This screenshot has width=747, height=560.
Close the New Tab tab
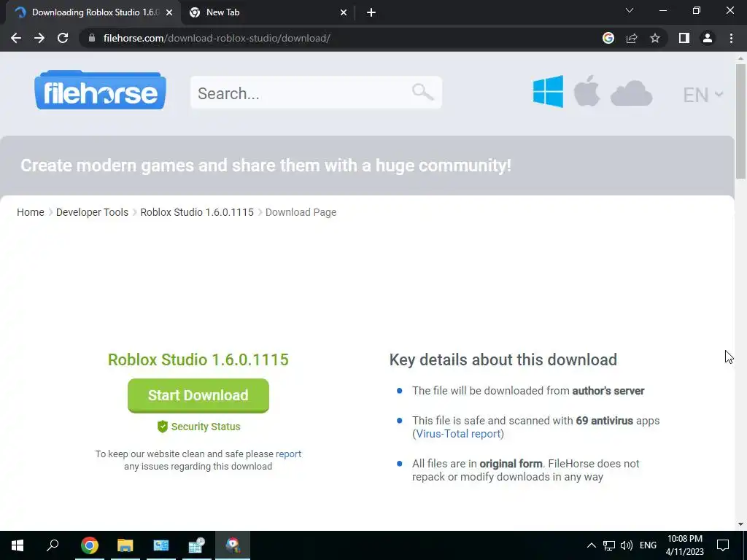pos(344,13)
